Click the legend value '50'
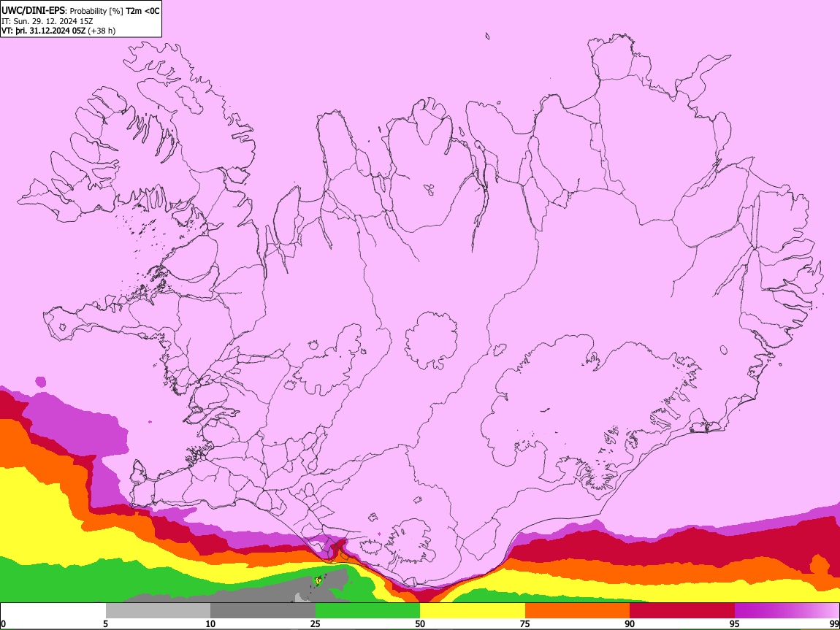Image resolution: width=840 pixels, height=630 pixels. tap(420, 624)
